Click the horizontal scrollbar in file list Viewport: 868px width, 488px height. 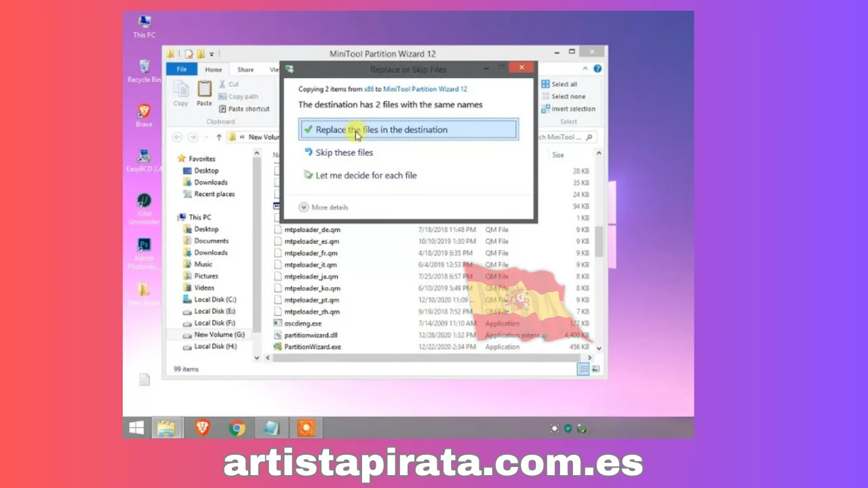coord(427,357)
